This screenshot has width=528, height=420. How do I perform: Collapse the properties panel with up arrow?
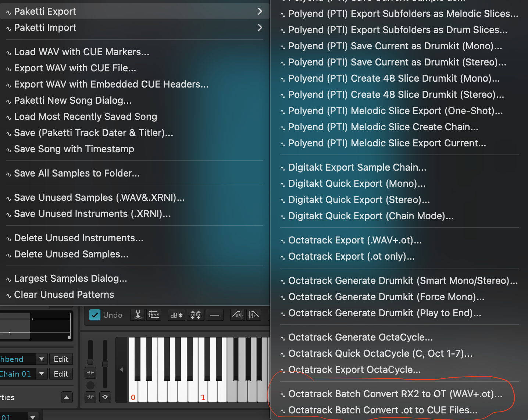[x=67, y=397]
